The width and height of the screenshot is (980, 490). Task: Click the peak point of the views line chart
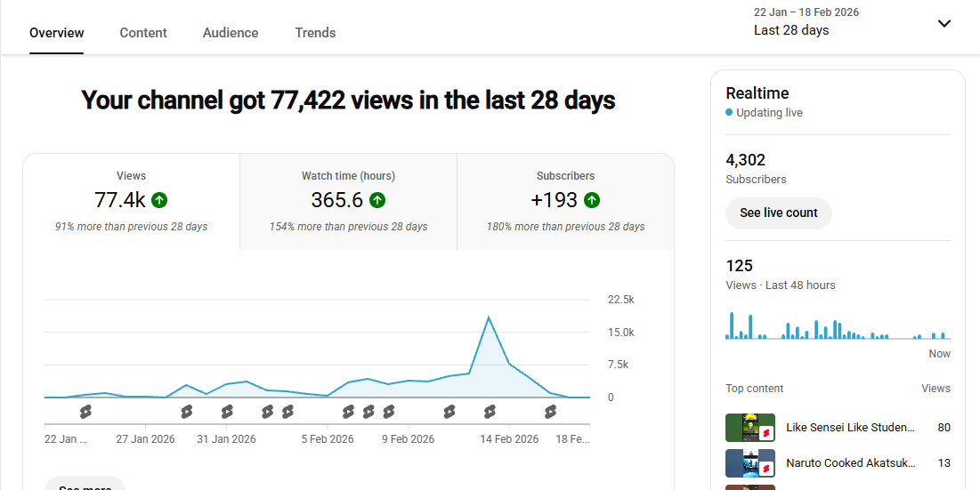click(x=488, y=317)
